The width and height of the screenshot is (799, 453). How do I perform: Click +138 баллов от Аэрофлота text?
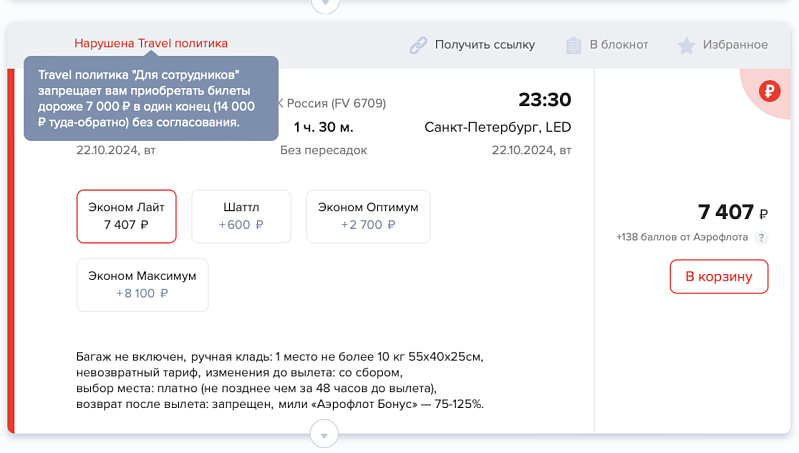[x=682, y=237]
